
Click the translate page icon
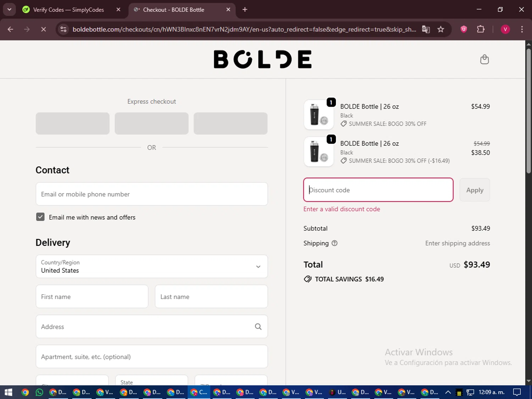(426, 29)
